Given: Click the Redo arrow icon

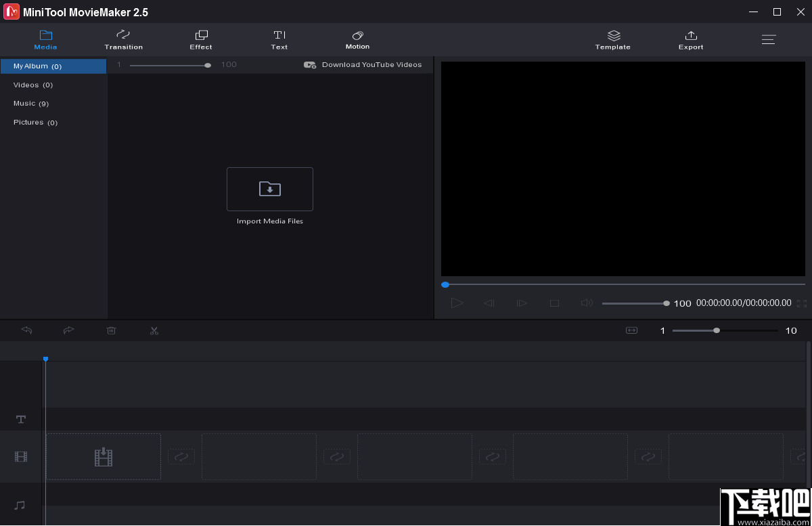Looking at the screenshot, I should [68, 330].
